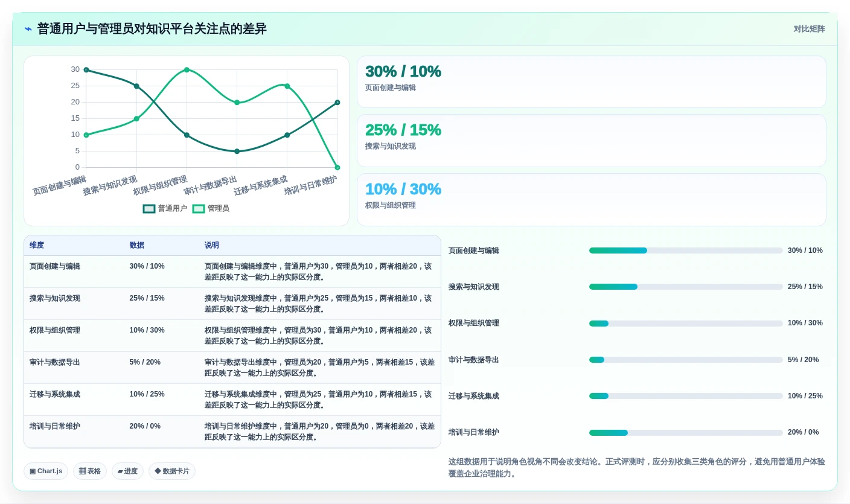Image resolution: width=850 pixels, height=504 pixels.
Task: Open the 30% / 10% 页面创建与编辑 card
Action: tap(592, 82)
